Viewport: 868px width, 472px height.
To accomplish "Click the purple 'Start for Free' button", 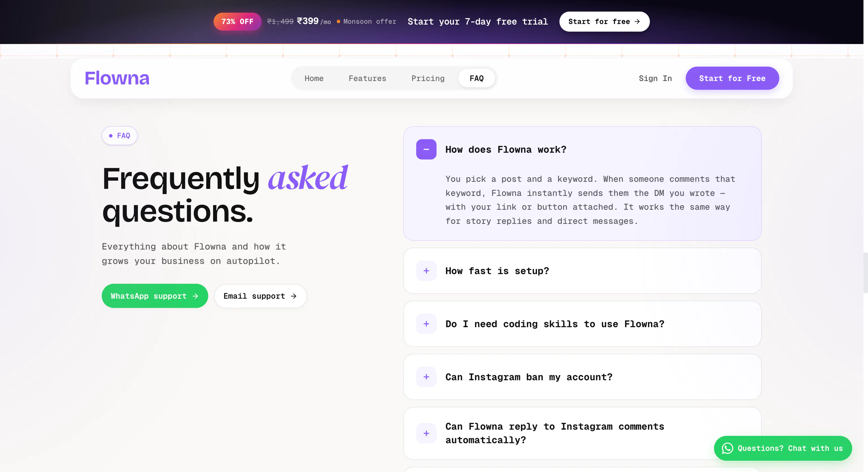I will tap(732, 78).
